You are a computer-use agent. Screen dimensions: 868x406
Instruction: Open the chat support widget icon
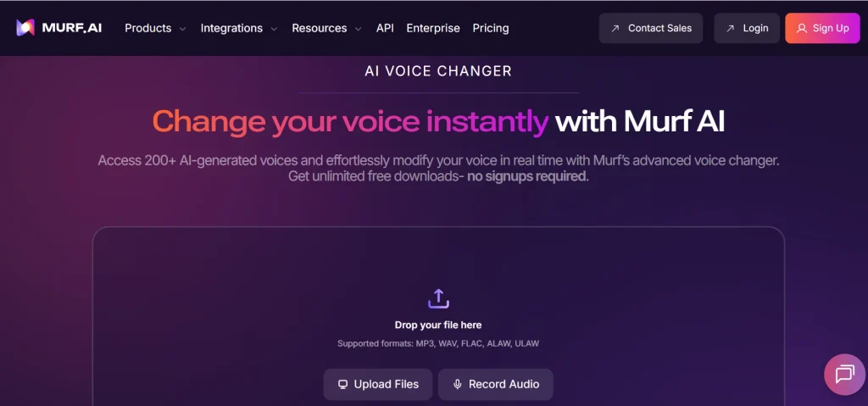pyautogui.click(x=844, y=374)
